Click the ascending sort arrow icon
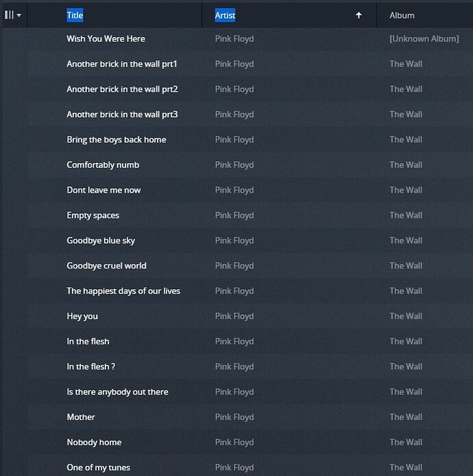473x476 pixels. click(359, 15)
